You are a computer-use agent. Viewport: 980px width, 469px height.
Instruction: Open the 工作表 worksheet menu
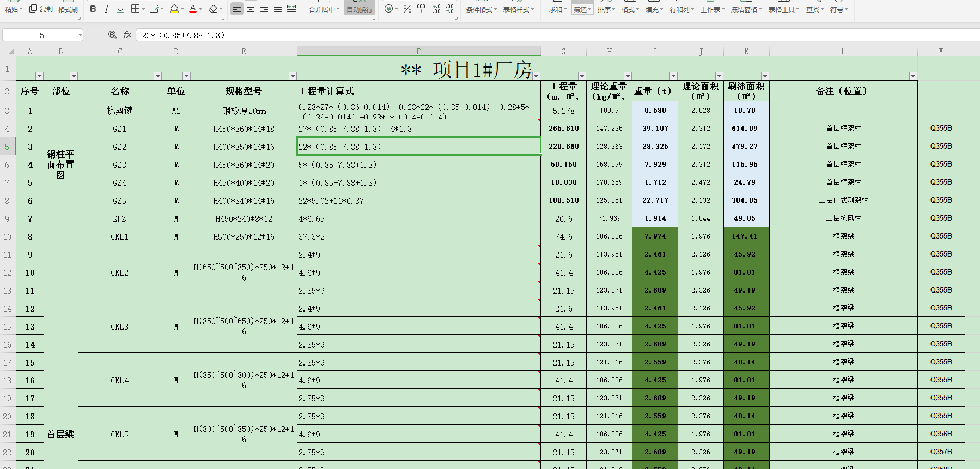pos(713,10)
